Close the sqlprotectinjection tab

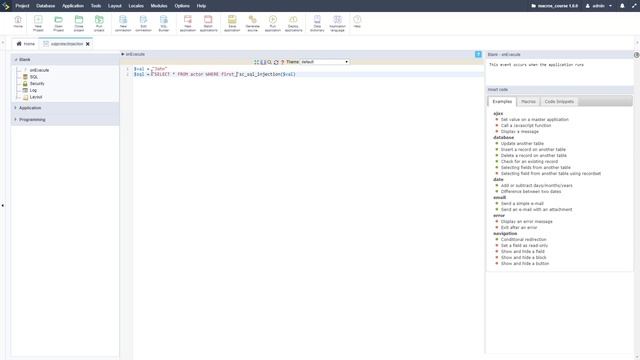pyautogui.click(x=88, y=44)
